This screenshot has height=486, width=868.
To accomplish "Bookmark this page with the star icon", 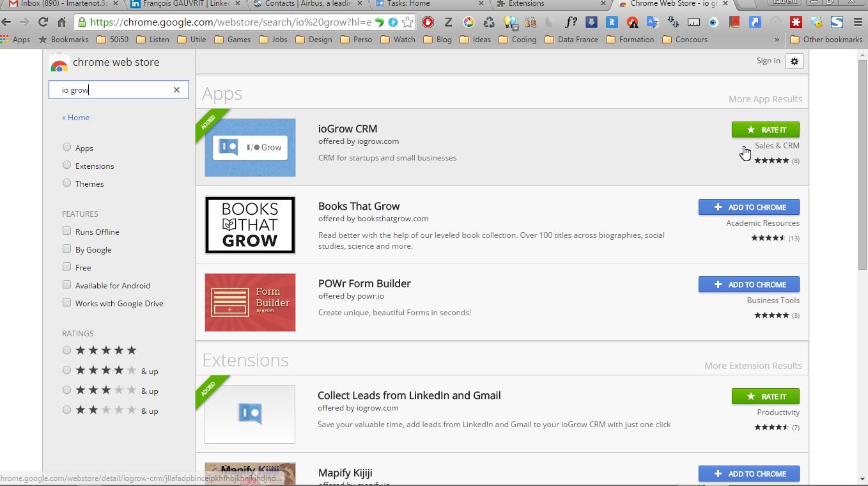I will pos(408,22).
